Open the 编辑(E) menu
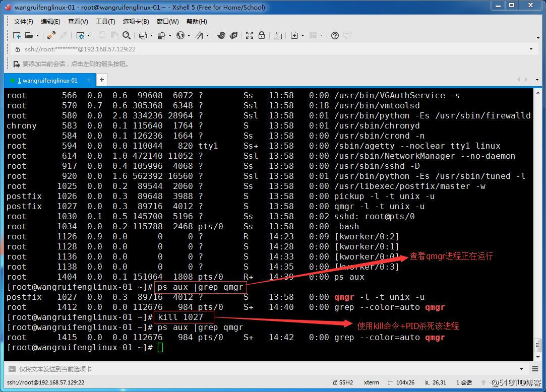Viewport: 546px width, 392px height. click(50, 22)
